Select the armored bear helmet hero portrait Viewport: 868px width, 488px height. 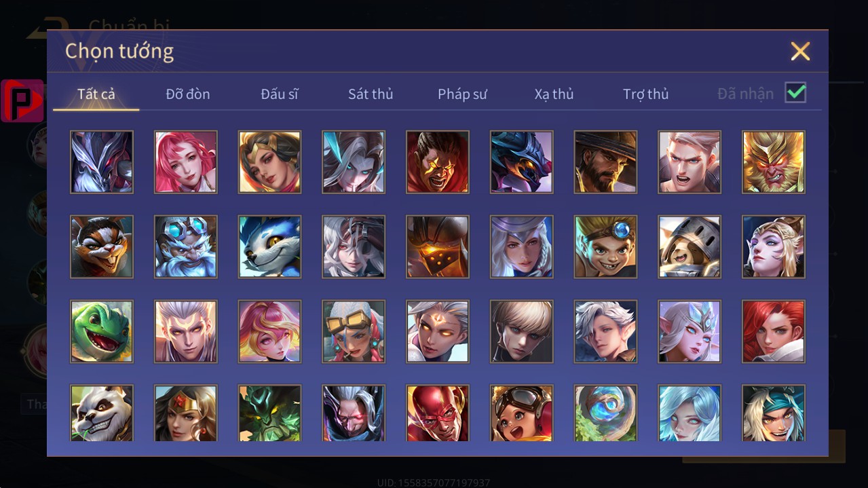[690, 247]
